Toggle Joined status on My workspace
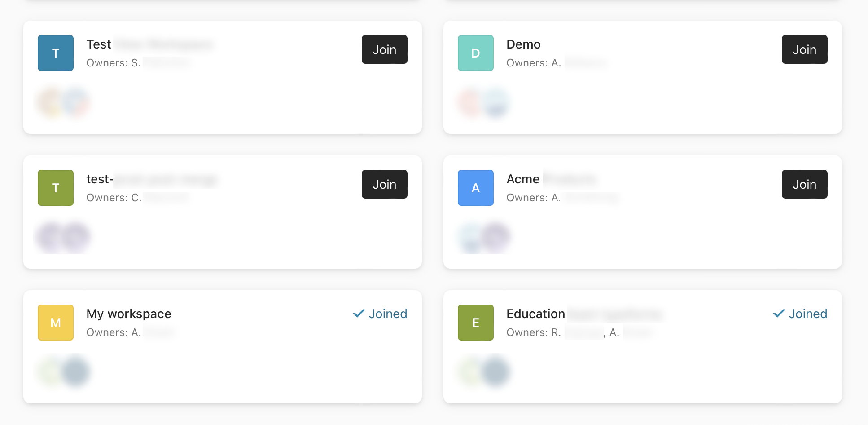 click(x=380, y=314)
